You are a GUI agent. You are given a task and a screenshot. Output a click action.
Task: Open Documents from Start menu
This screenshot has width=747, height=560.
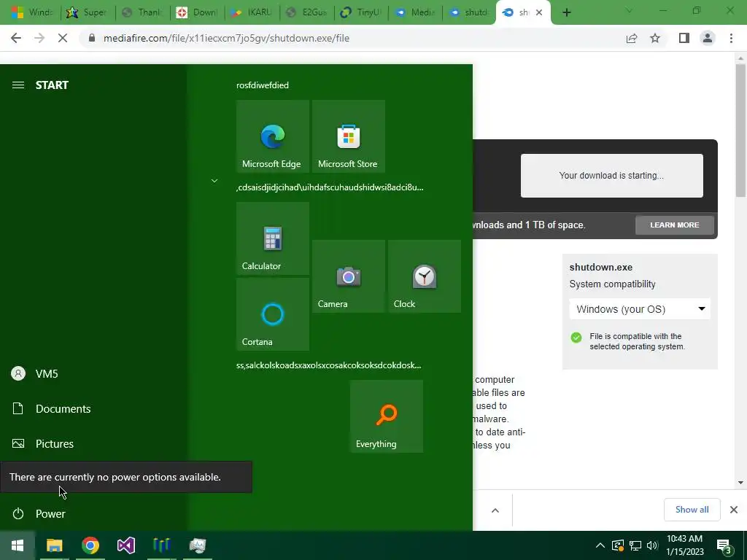tap(93, 408)
